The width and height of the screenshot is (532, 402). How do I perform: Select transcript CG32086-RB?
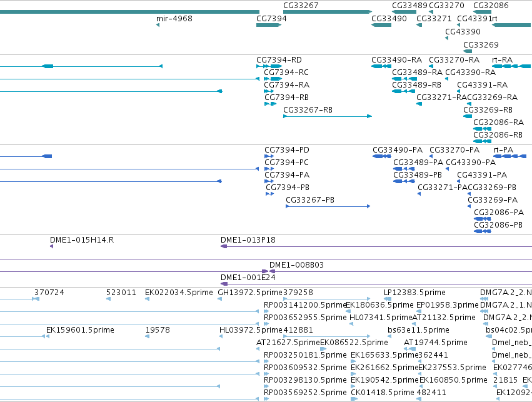click(498, 135)
